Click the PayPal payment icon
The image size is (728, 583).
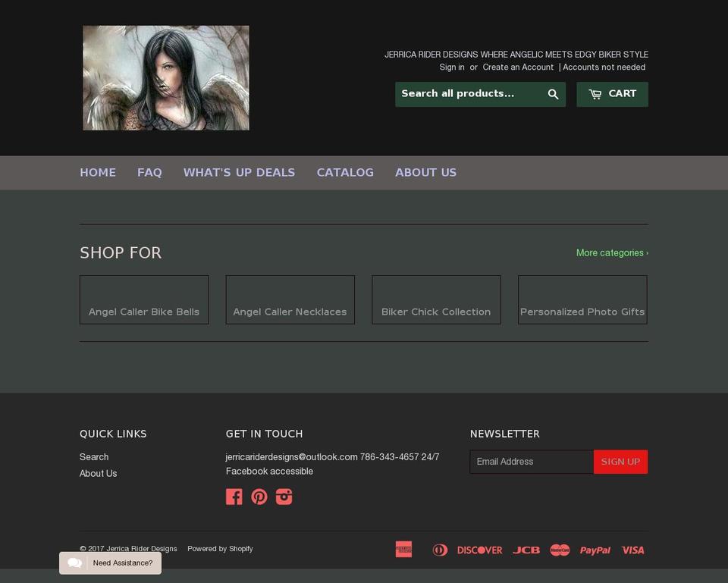(x=595, y=550)
